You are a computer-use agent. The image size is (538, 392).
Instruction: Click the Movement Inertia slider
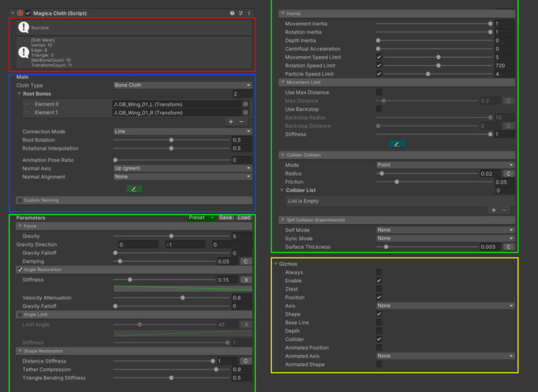[x=434, y=24]
